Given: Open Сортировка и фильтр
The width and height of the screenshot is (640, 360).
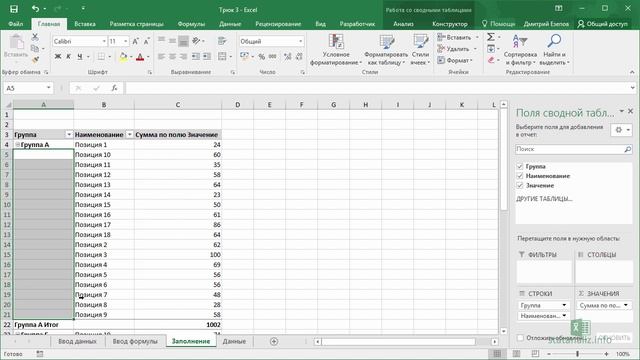Looking at the screenshot, I should [520, 50].
